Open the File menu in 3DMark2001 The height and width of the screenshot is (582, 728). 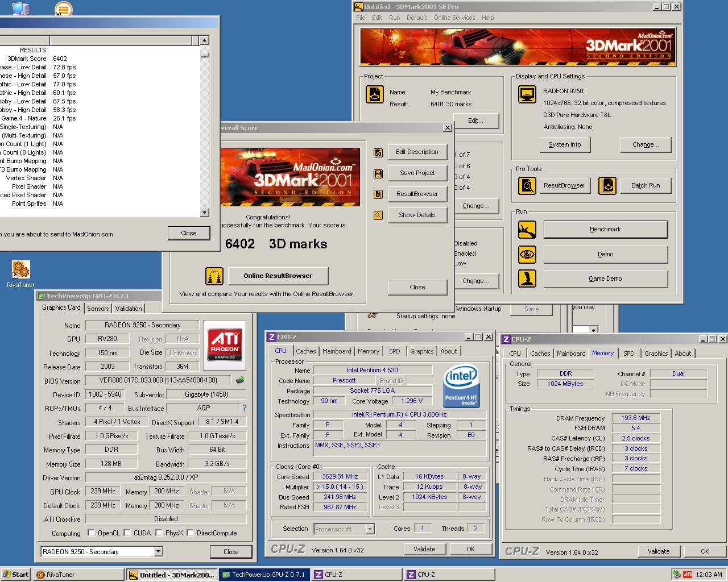[x=361, y=18]
